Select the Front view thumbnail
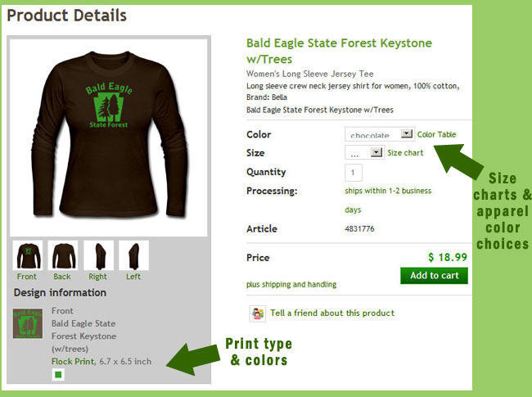The height and width of the screenshot is (397, 532). click(x=28, y=255)
